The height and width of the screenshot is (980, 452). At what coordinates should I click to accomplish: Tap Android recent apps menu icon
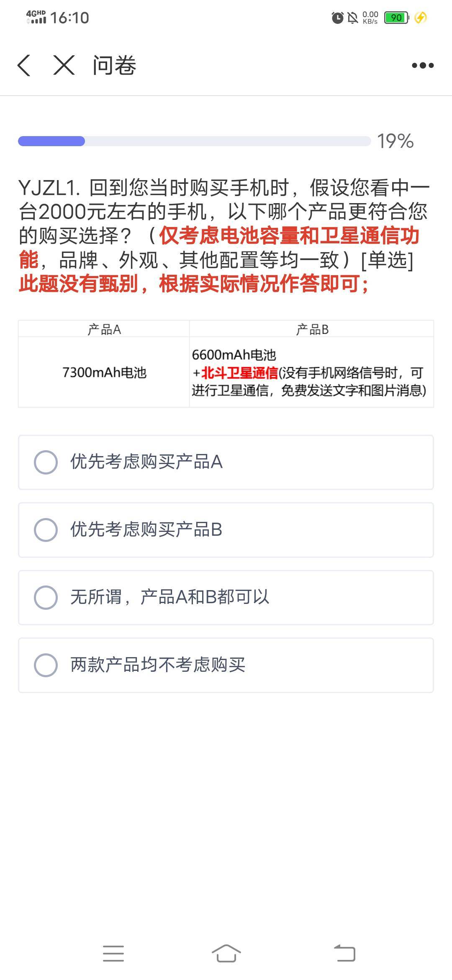(113, 954)
